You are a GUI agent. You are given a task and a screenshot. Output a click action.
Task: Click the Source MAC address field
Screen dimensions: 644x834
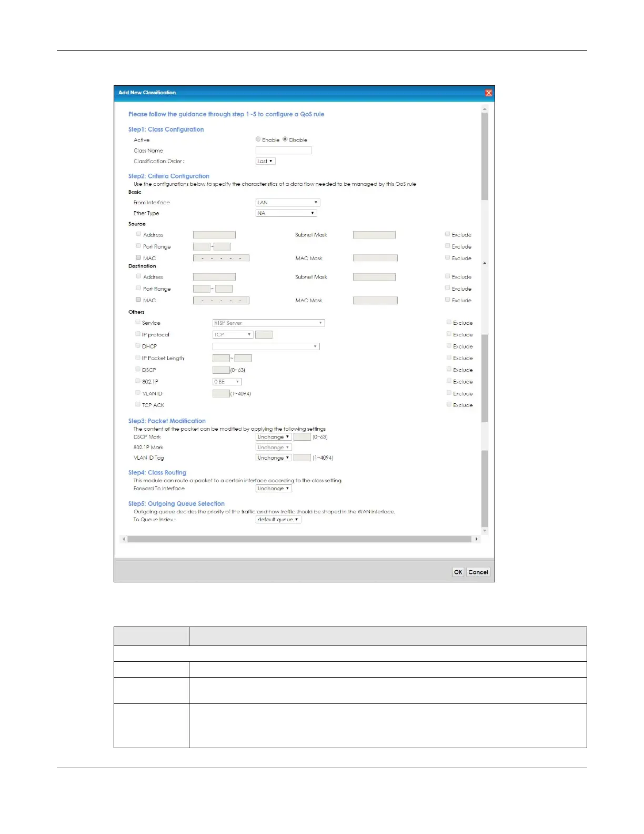tap(221, 258)
